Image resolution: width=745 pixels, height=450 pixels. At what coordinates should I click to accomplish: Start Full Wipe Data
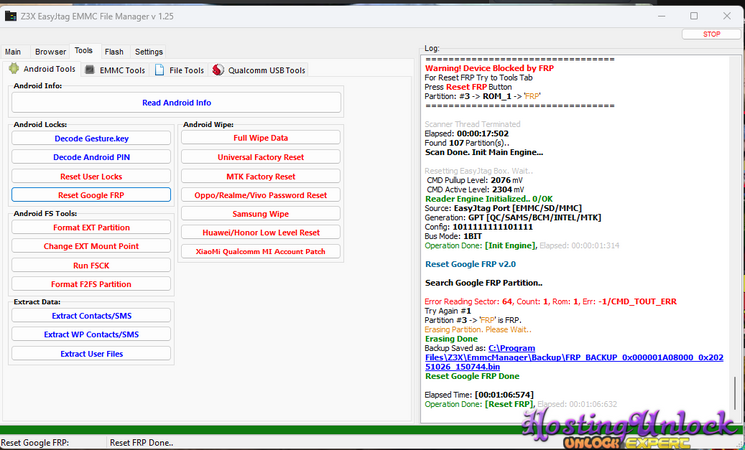click(260, 138)
